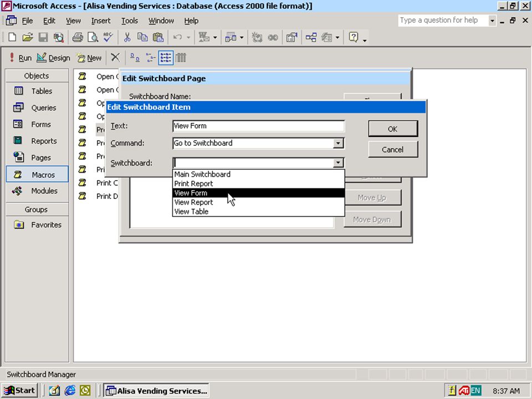Click the Undo arrow icon
This screenshot has height=399, width=532.
pos(177,37)
